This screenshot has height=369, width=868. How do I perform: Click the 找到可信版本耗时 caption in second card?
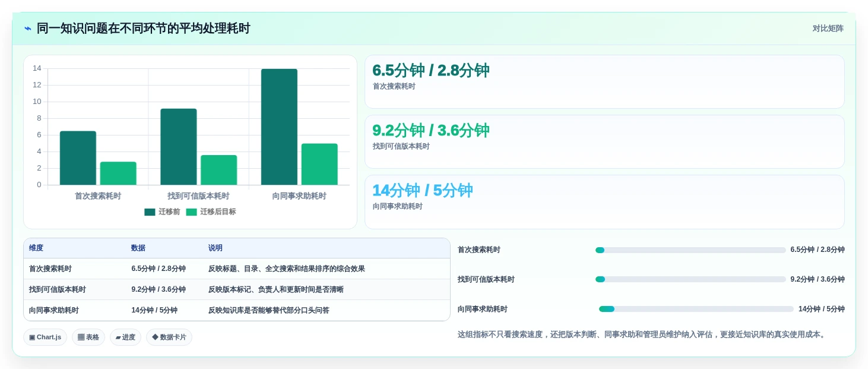pos(401,146)
